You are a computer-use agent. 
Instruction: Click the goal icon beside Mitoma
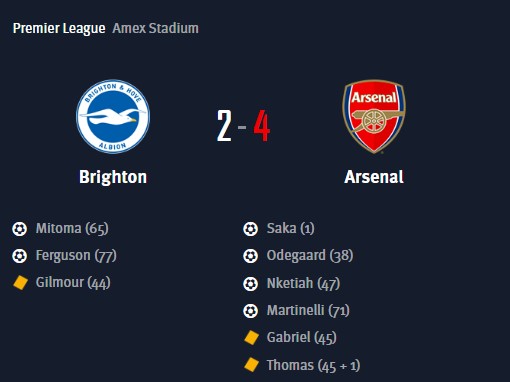point(19,229)
